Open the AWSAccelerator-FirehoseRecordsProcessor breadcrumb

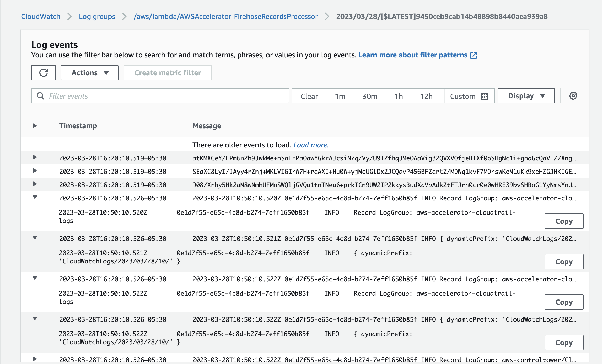[x=225, y=16]
